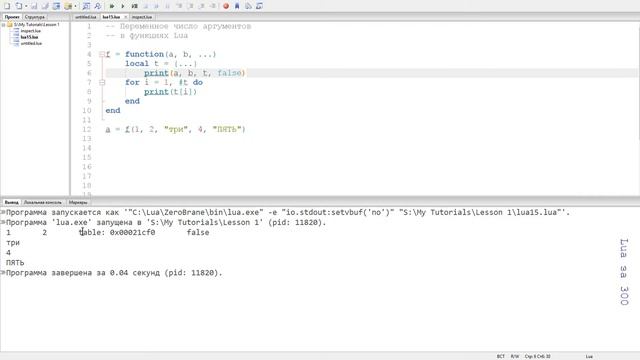Save the current file
Viewport: 640px width, 360px height.
(34, 6)
